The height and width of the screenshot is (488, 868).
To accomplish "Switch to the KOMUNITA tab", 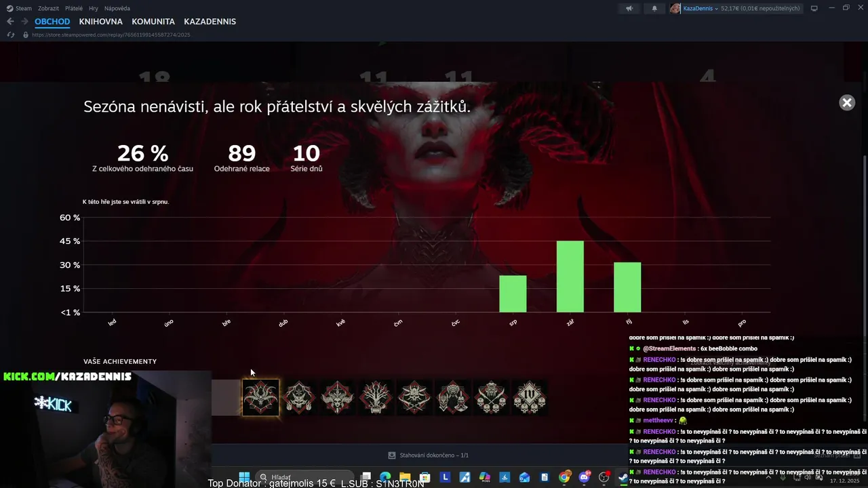I will [153, 22].
